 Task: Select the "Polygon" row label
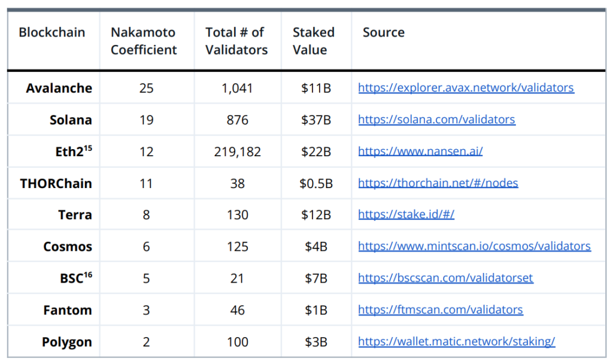click(x=67, y=342)
